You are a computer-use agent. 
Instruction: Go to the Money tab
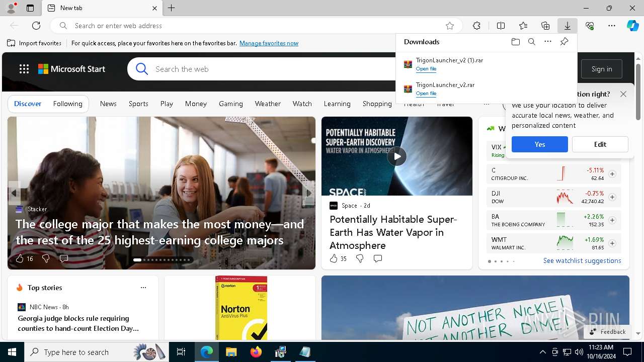tap(196, 104)
